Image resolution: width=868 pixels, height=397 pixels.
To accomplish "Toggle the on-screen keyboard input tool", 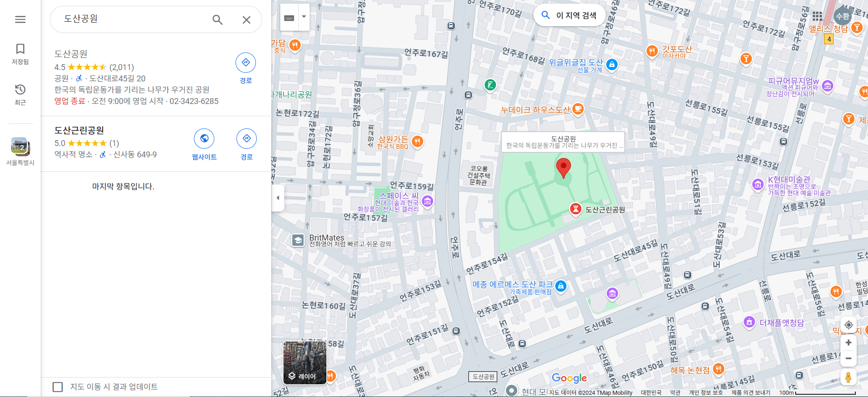I will [x=289, y=18].
